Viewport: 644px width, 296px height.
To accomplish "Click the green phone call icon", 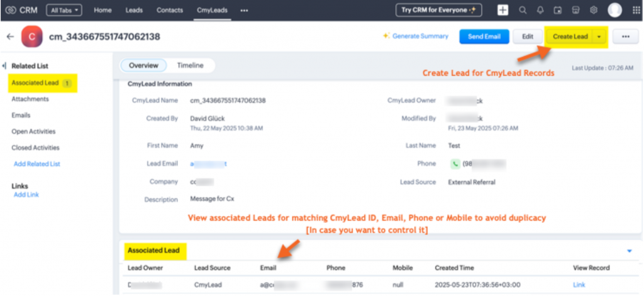I will [x=455, y=163].
